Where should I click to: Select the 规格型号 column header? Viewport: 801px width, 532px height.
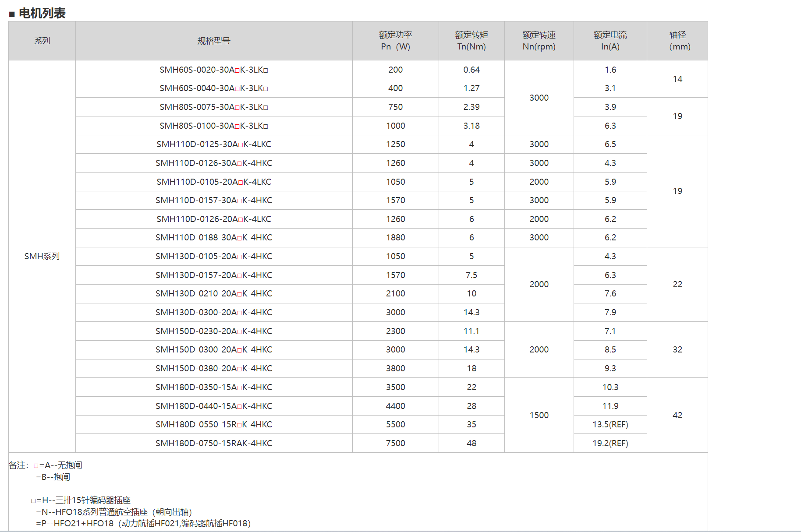coord(214,41)
